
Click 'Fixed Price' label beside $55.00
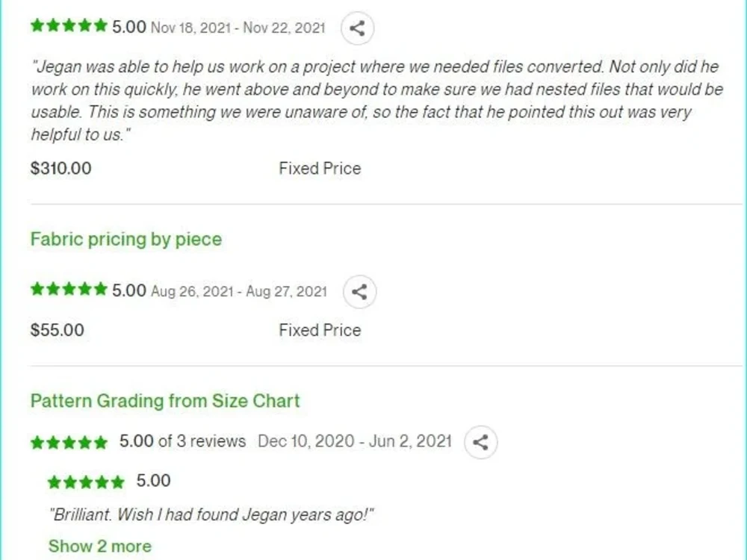point(320,330)
